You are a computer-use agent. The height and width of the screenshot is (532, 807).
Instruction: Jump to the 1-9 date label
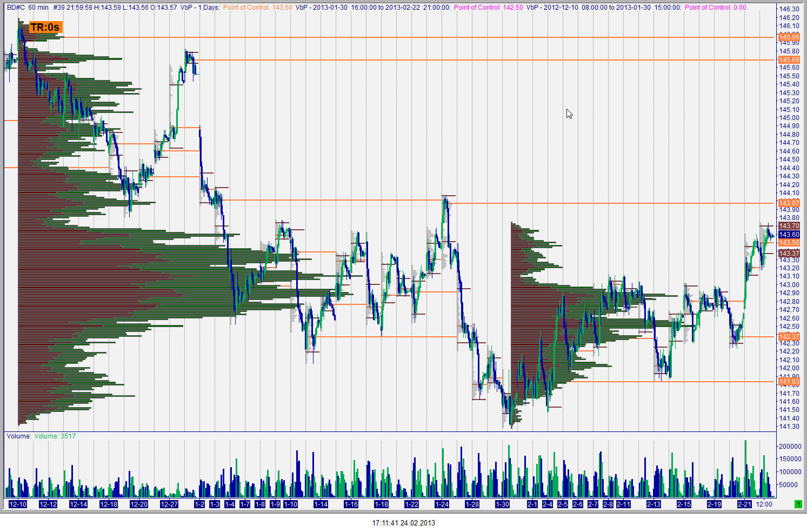(275, 504)
